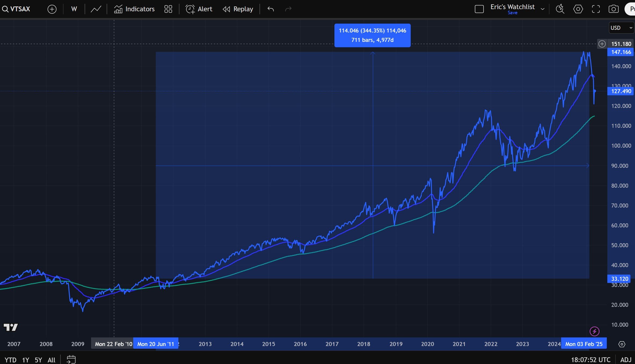
Task: Select the 5Y date range
Action: point(38,360)
